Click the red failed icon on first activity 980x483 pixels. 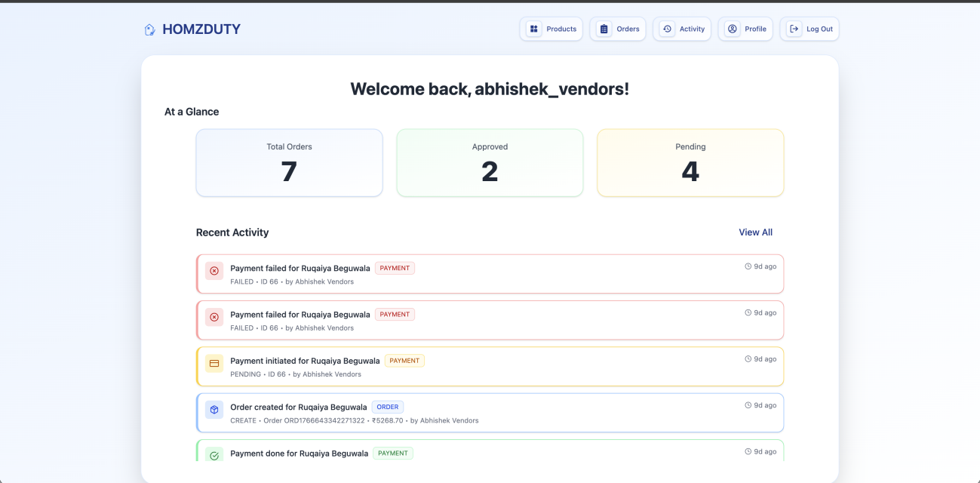214,271
